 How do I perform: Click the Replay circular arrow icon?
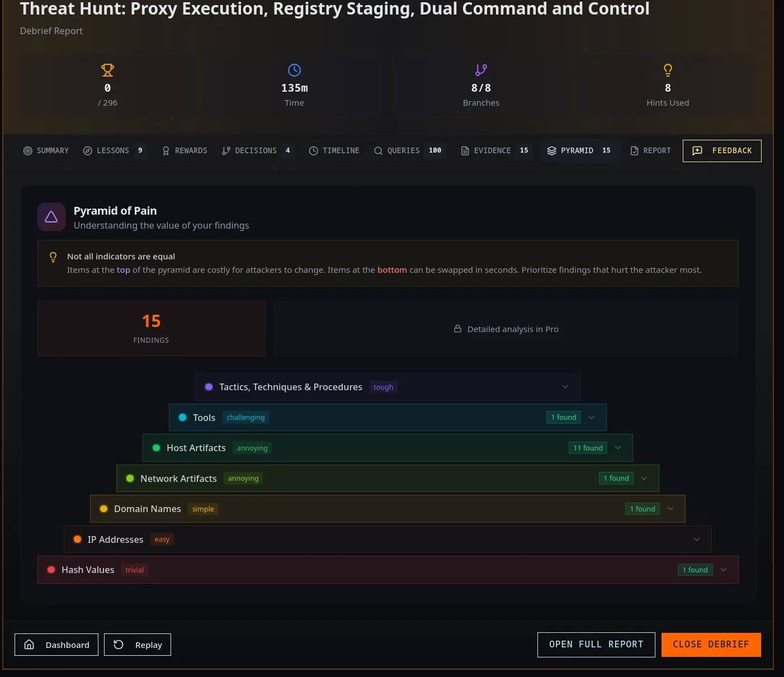point(119,645)
